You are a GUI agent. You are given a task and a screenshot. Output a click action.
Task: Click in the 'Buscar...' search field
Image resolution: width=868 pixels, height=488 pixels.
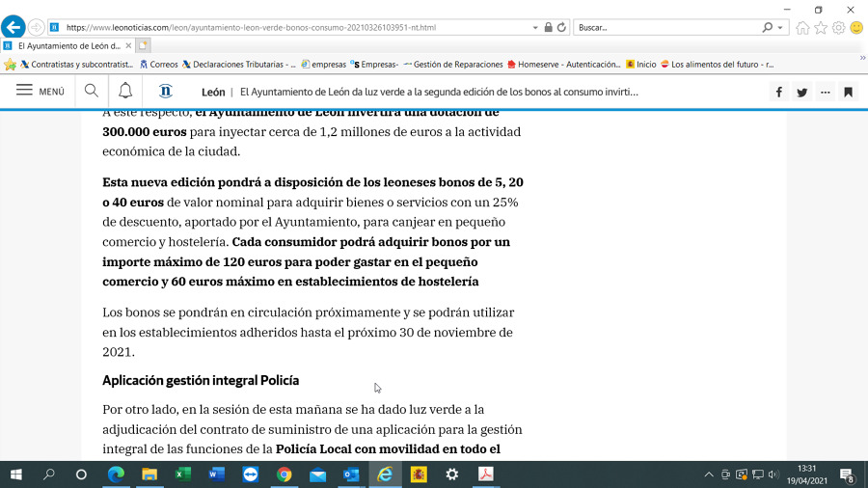click(x=665, y=27)
